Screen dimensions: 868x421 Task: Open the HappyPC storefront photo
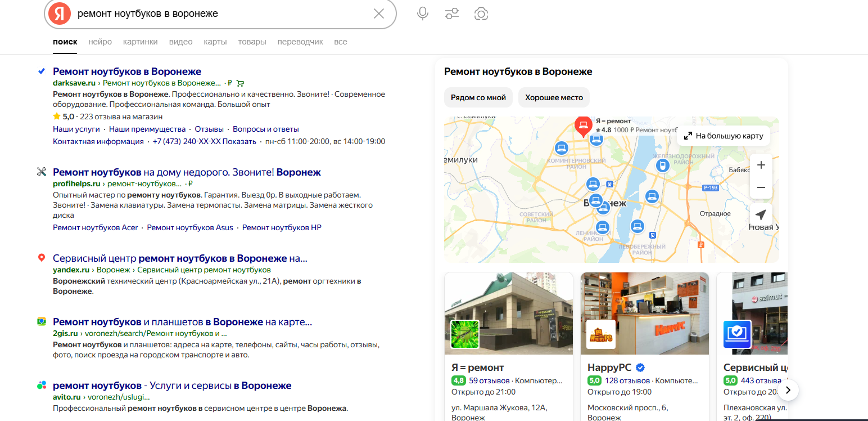click(645, 313)
